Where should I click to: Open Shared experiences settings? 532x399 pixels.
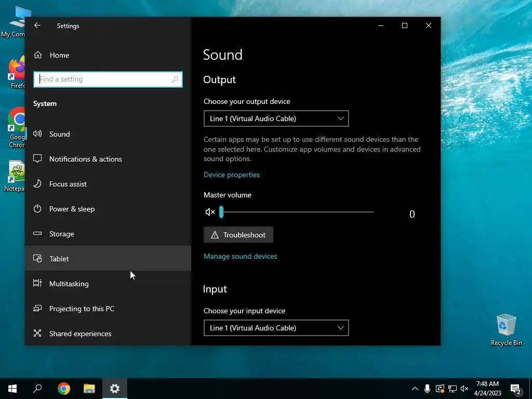108,334
